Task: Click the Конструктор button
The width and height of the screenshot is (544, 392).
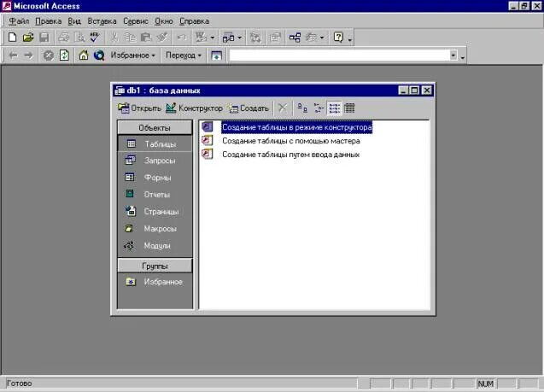Action: tap(194, 108)
